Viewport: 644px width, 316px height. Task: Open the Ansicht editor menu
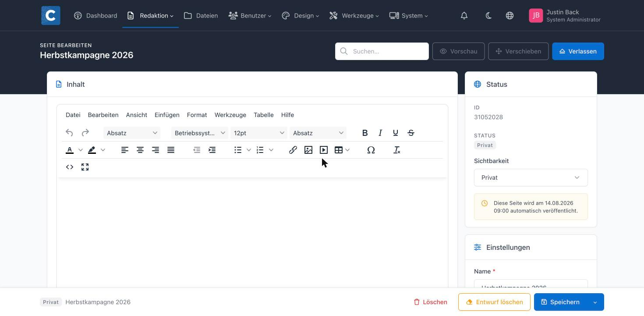tap(137, 115)
